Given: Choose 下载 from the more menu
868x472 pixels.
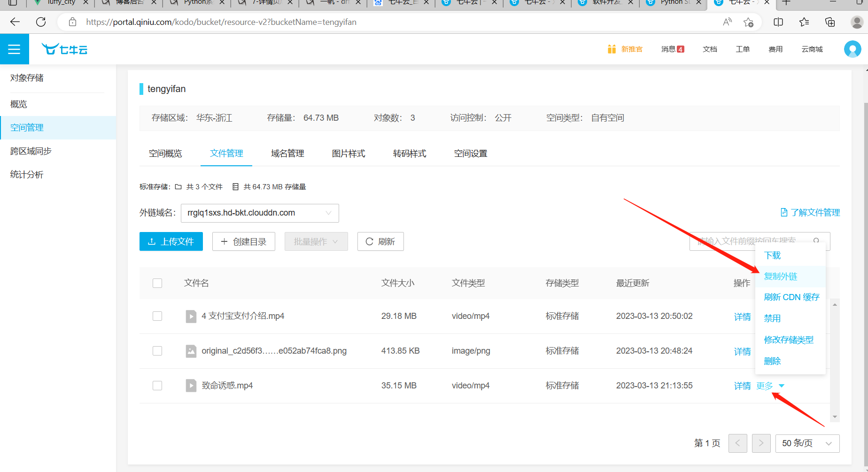Looking at the screenshot, I should 790,255.
